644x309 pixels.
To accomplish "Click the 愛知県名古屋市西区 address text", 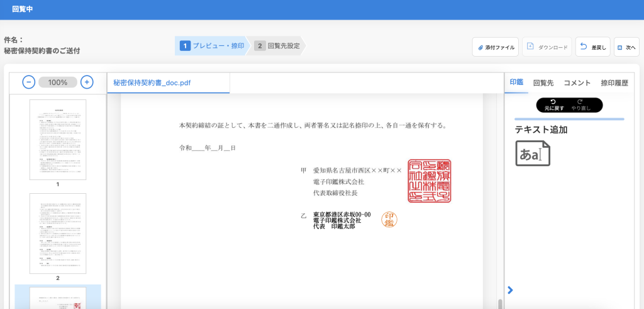I will 357,170.
